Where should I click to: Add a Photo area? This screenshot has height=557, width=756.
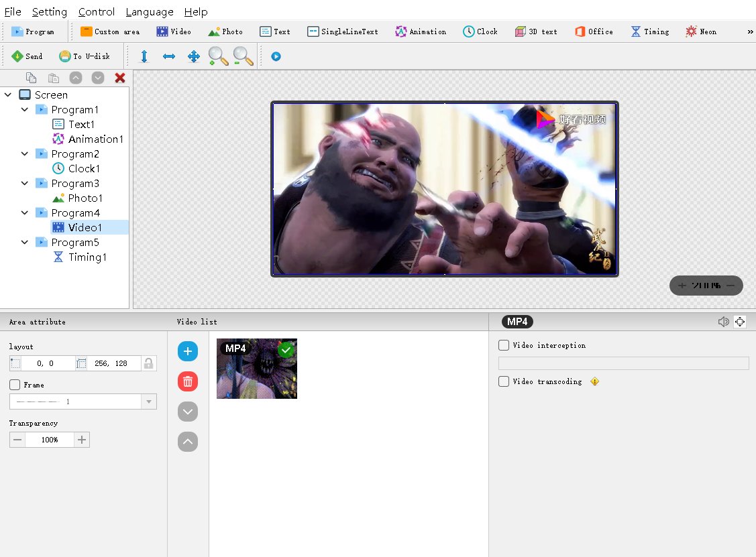[225, 32]
